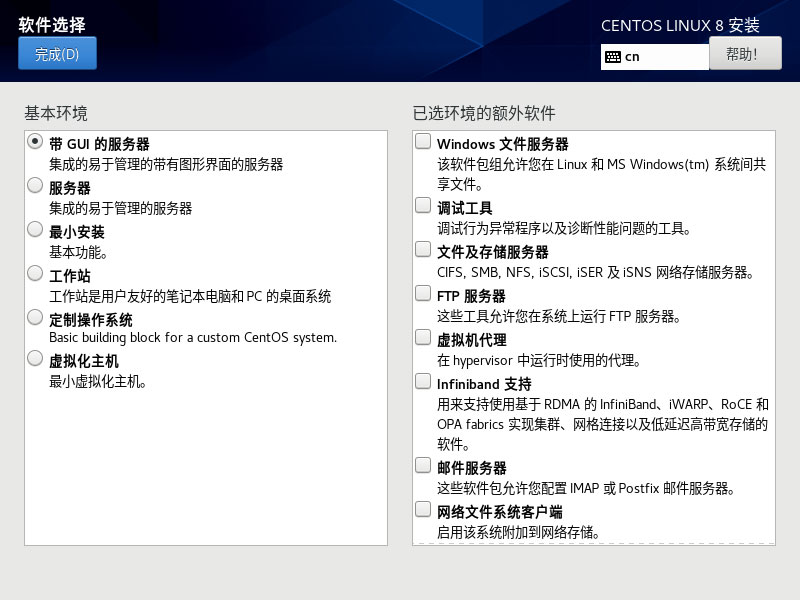Image resolution: width=800 pixels, height=600 pixels.
Task: Enable the 网络文件系统客户端 checkbox
Action: 423,509
